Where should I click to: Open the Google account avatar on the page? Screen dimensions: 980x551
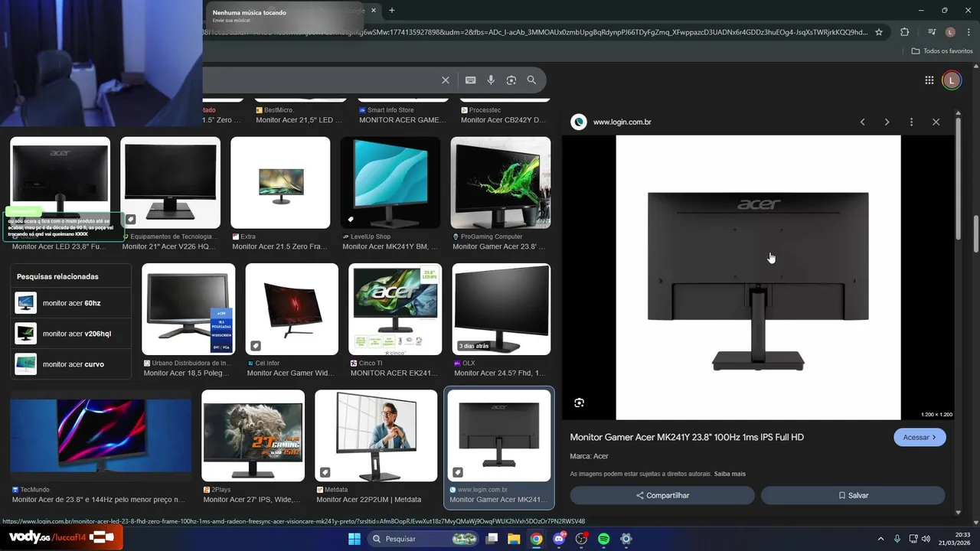951,80
